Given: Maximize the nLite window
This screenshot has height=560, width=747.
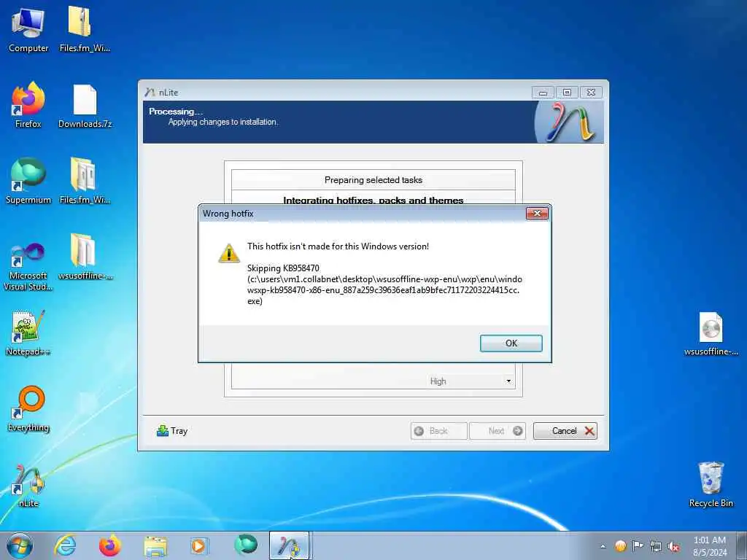Looking at the screenshot, I should (567, 93).
